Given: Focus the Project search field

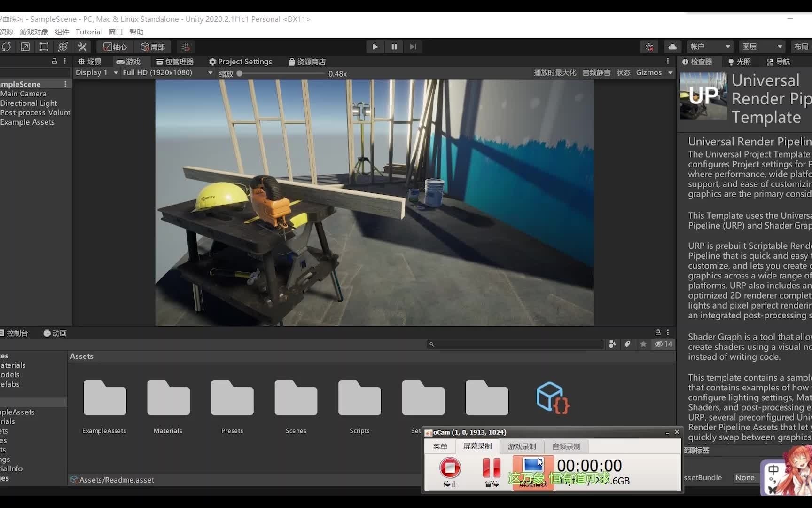Looking at the screenshot, I should [515, 344].
